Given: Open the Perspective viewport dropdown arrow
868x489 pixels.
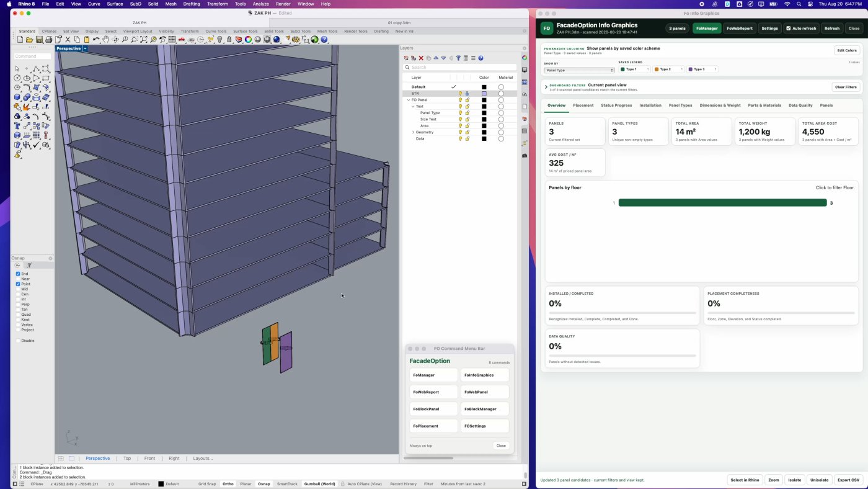Looking at the screenshot, I should click(x=85, y=48).
